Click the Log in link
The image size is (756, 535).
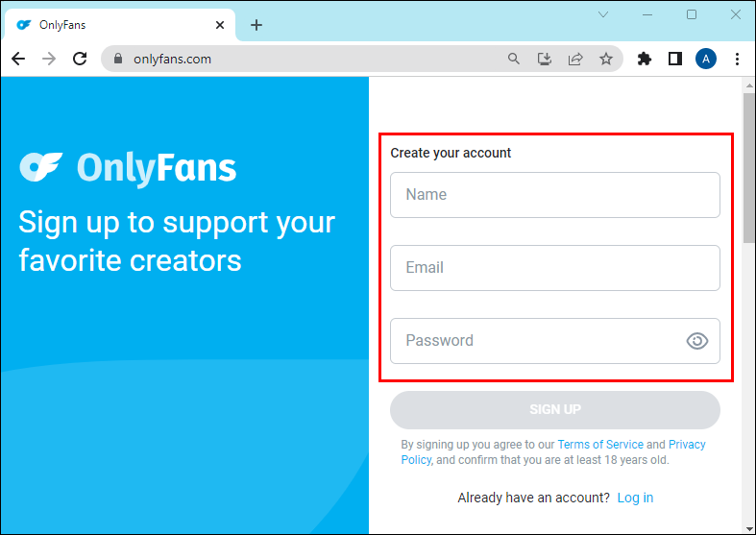pos(635,498)
